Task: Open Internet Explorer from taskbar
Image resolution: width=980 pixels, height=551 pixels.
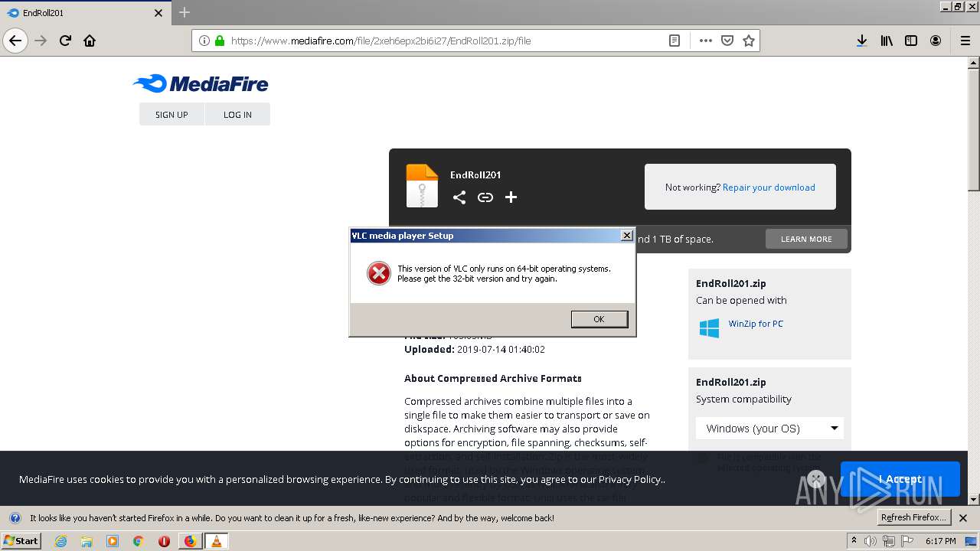Action: [x=60, y=541]
